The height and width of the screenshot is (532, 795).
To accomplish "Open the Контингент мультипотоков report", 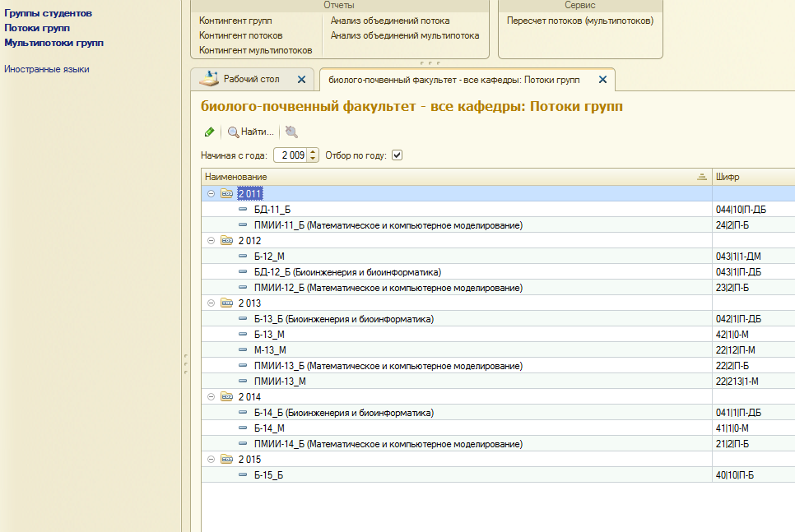I will pos(255,50).
